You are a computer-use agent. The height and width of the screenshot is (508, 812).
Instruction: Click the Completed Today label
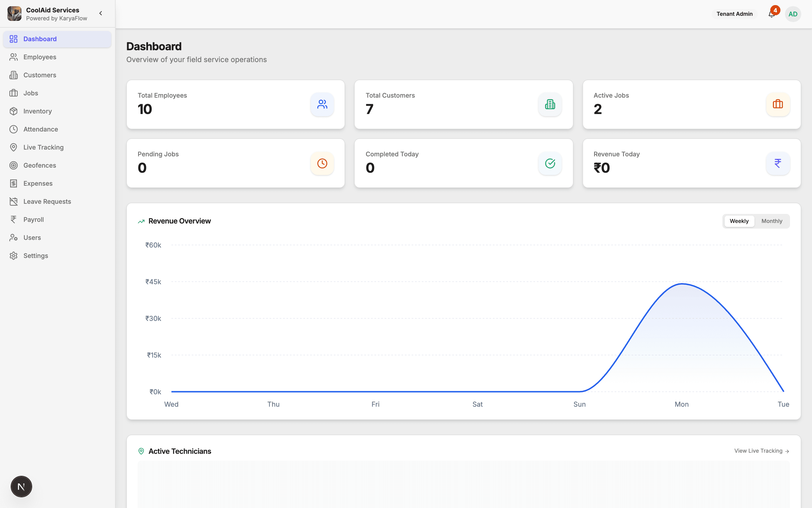pos(392,154)
